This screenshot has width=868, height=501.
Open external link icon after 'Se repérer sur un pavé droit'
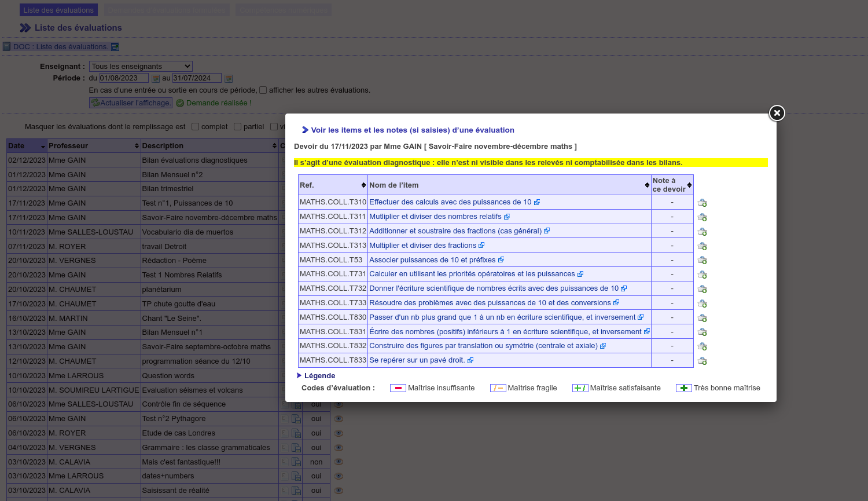[x=470, y=360]
